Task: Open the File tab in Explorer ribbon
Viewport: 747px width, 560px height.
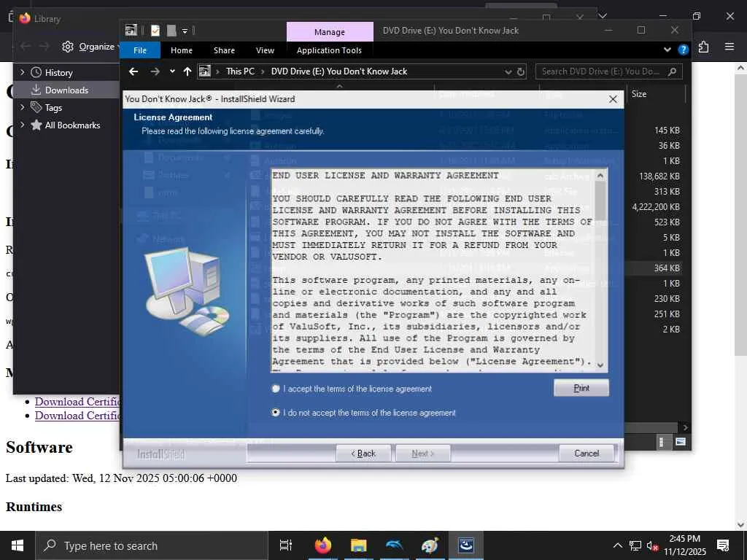Action: click(x=140, y=50)
